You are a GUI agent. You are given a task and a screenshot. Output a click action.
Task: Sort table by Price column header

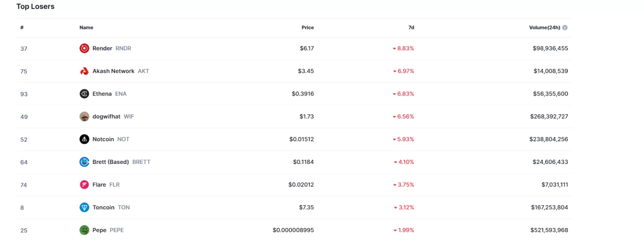point(307,28)
